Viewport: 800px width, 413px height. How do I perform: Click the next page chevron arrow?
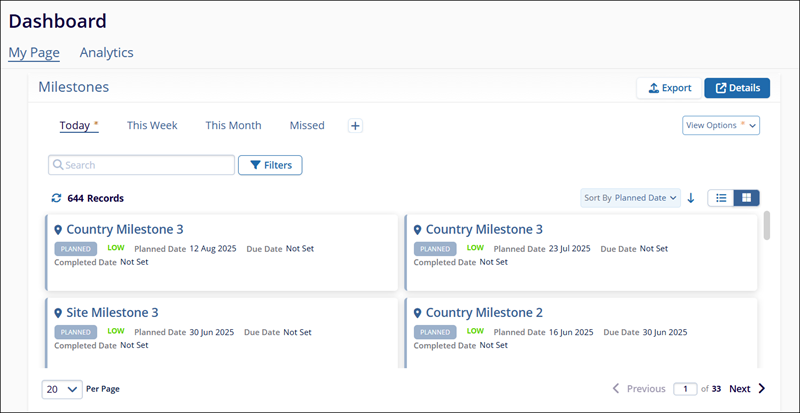(x=762, y=388)
